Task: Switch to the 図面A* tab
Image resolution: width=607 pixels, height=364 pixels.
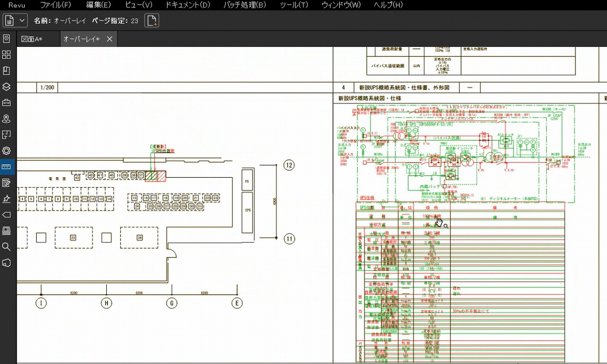Action: (x=32, y=39)
